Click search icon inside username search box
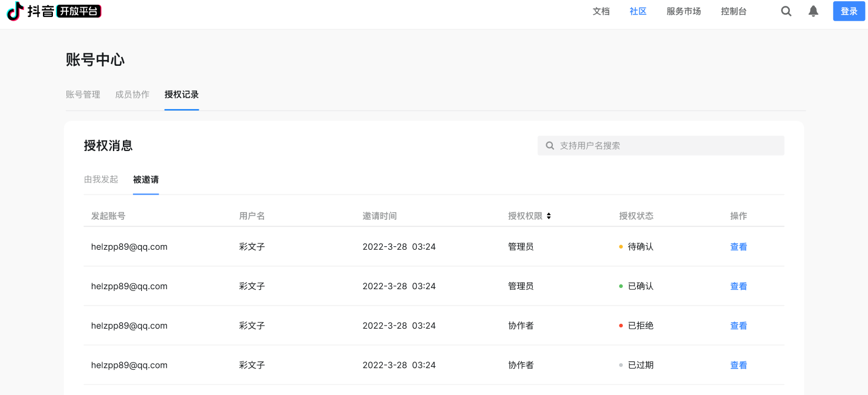Image resolution: width=868 pixels, height=395 pixels. click(550, 146)
